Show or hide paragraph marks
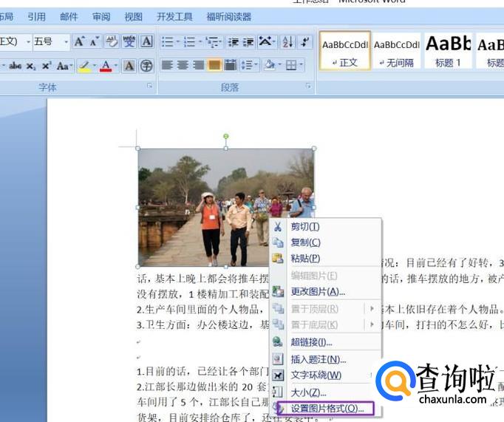 304,42
